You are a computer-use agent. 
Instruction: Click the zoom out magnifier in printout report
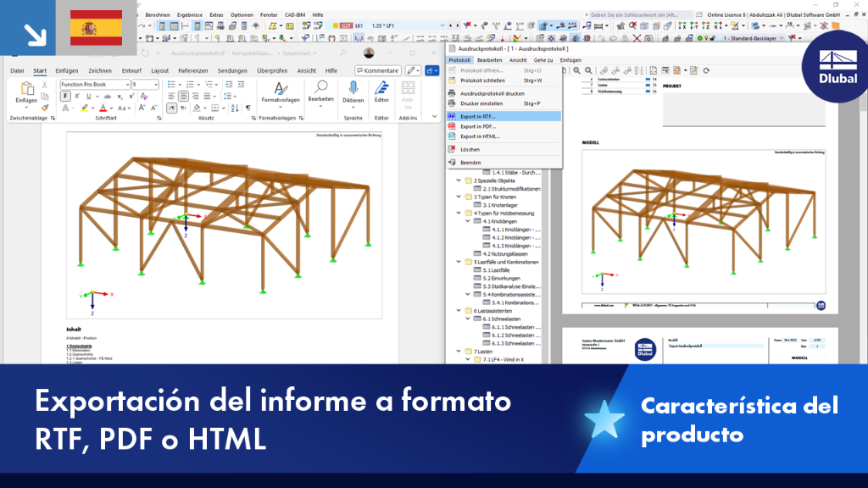[588, 70]
